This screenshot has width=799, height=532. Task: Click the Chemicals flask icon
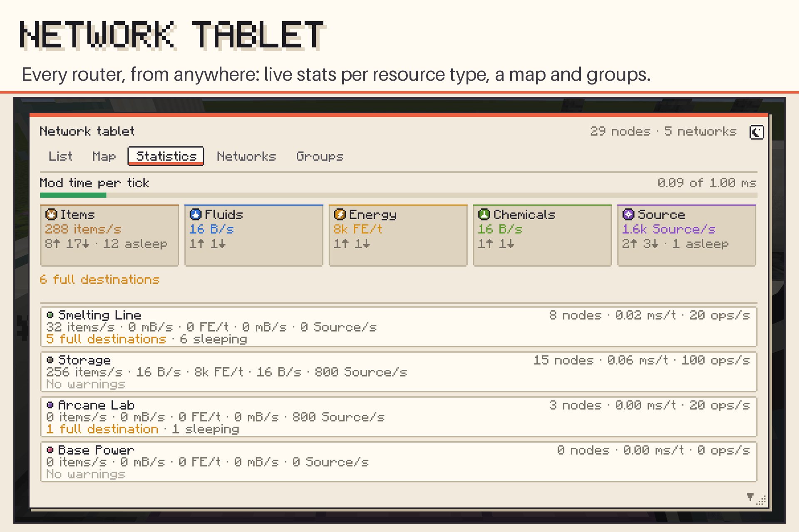484,214
